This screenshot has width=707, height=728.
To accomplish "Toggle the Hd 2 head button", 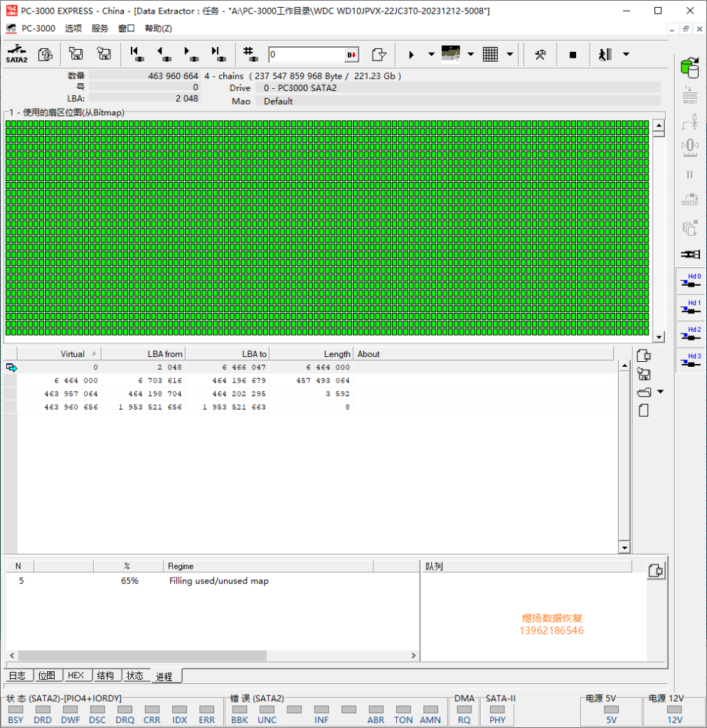I will pyautogui.click(x=691, y=333).
